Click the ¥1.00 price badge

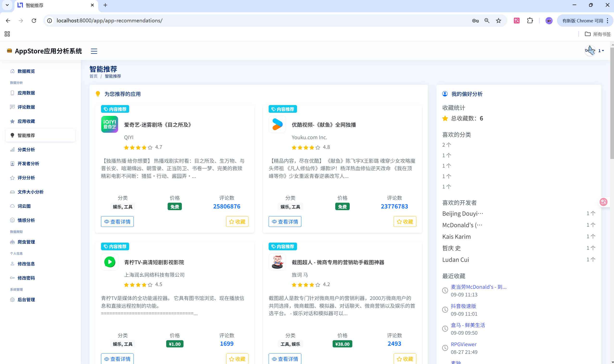click(175, 344)
